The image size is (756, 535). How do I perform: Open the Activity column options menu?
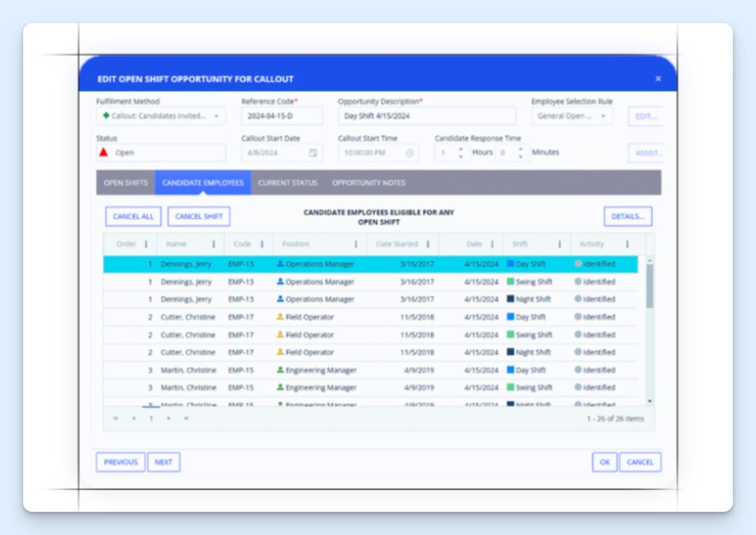628,244
